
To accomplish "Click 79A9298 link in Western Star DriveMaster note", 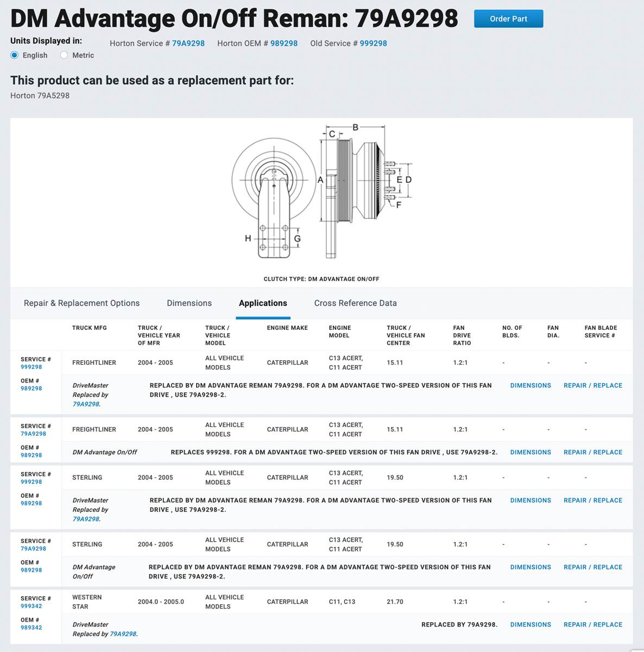I will [x=123, y=634].
